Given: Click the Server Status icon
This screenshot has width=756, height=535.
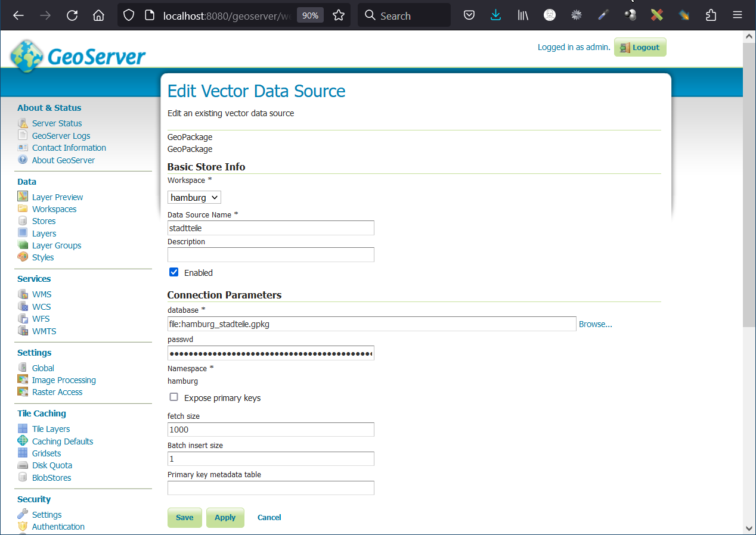Looking at the screenshot, I should (23, 123).
